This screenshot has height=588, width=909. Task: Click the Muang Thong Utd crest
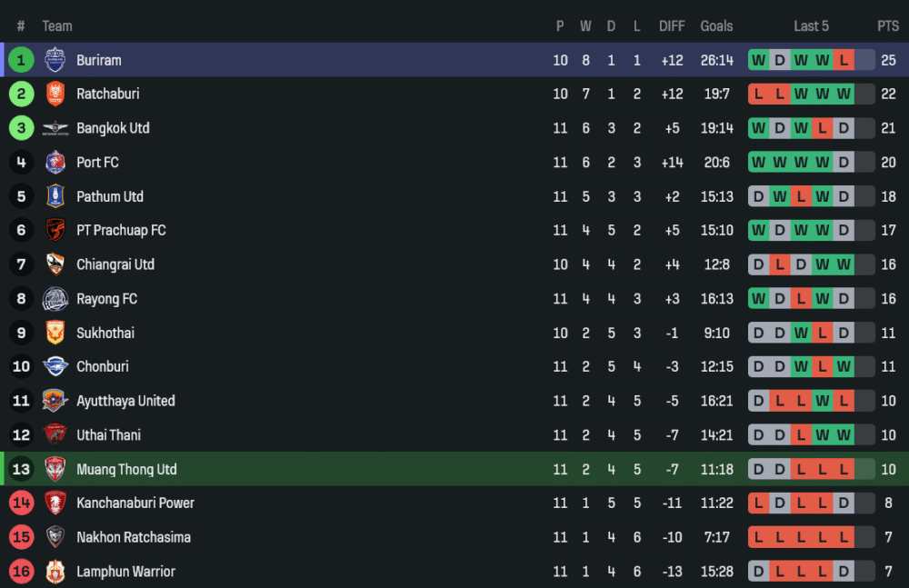[x=55, y=469]
